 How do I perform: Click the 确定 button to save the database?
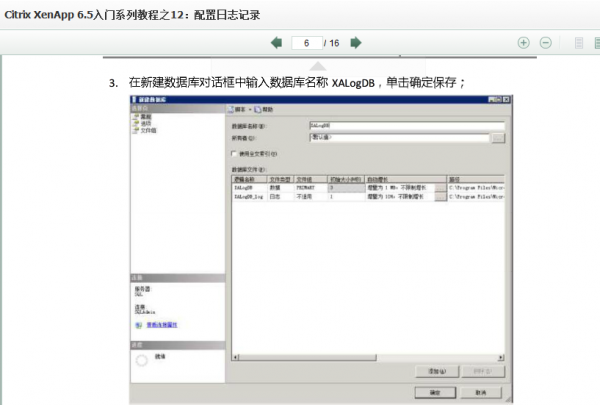point(435,393)
